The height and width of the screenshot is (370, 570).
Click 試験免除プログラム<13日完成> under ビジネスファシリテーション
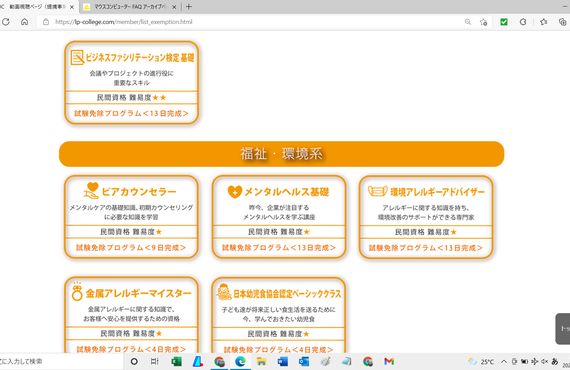(132, 113)
